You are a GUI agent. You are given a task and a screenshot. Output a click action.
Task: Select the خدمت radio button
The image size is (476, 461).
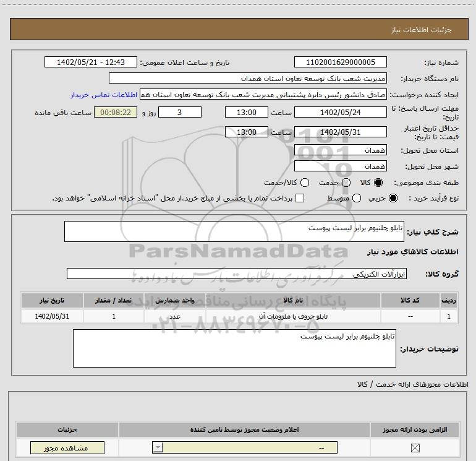pyautogui.click(x=346, y=183)
